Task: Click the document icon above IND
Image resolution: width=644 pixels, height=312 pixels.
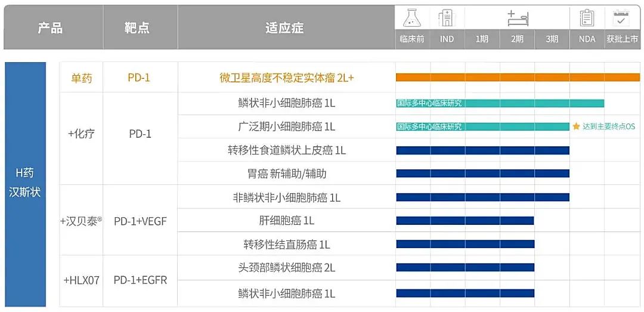Action: [446, 18]
